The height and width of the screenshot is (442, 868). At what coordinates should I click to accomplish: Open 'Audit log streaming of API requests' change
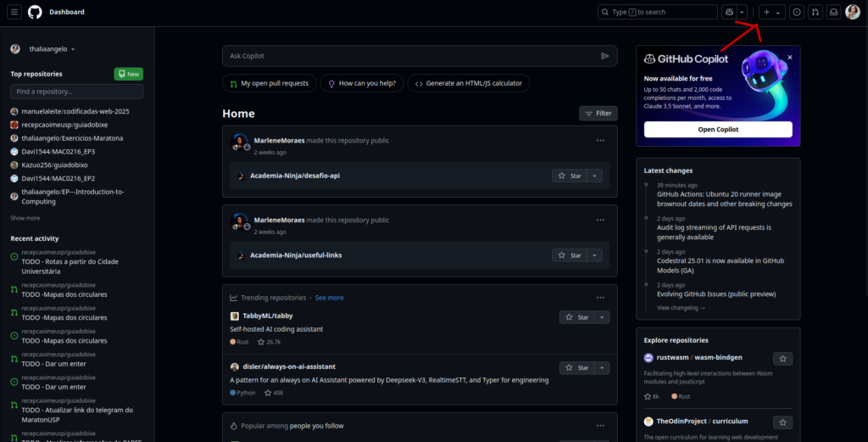coord(714,232)
